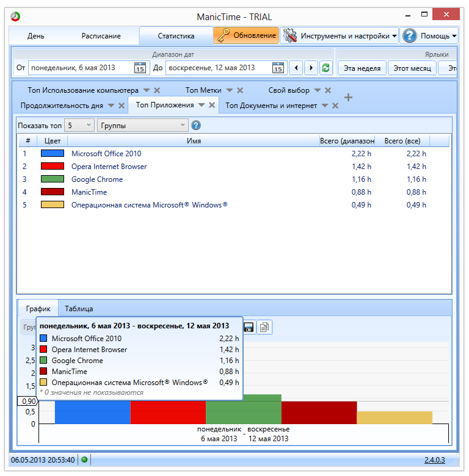
Task: Expand 'Топ Использование компьютера' tab dropdown arrow
Action: pos(147,90)
